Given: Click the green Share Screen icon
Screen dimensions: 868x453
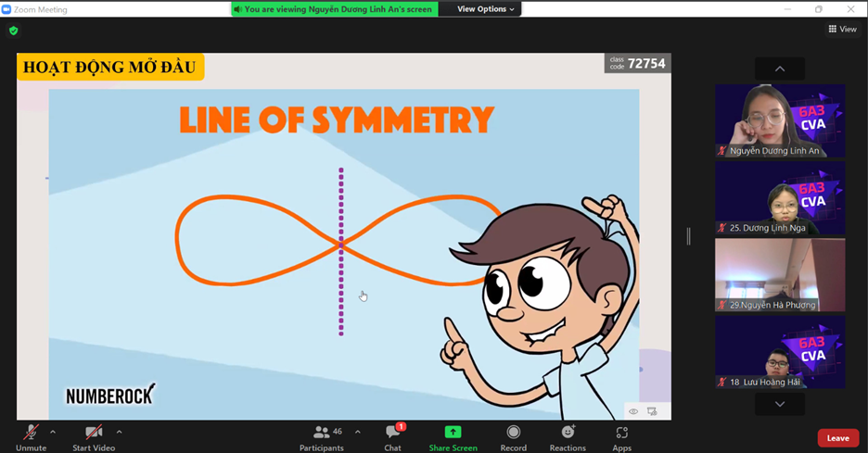Looking at the screenshot, I should tap(453, 432).
